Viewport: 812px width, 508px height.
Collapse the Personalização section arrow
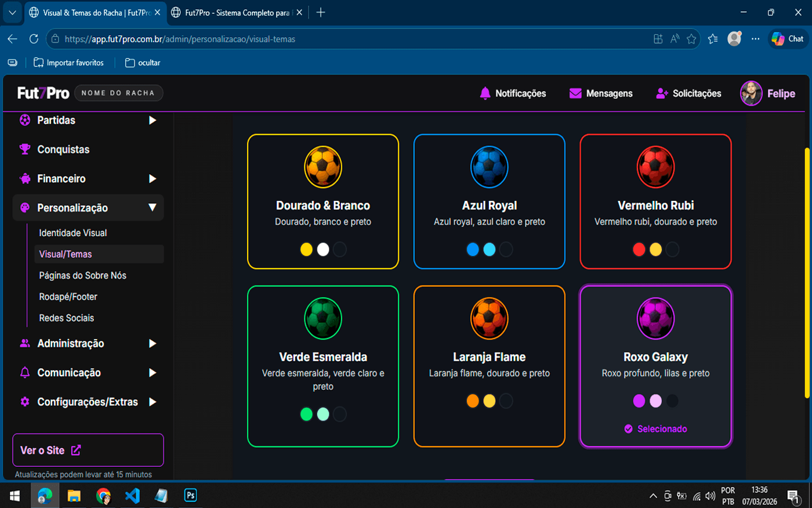pos(153,208)
